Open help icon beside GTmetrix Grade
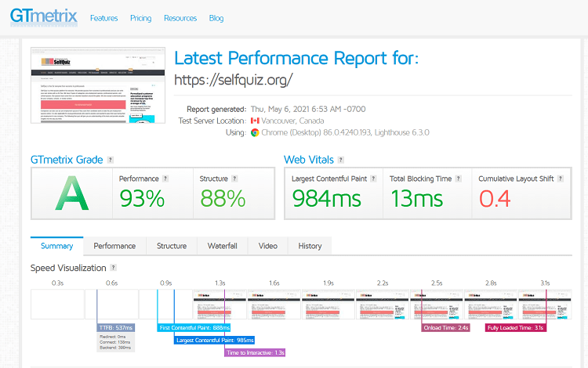 111,160
